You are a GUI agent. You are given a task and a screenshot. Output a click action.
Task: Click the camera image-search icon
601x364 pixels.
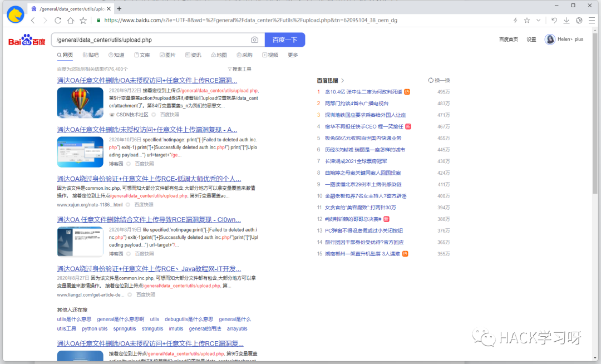[254, 40]
